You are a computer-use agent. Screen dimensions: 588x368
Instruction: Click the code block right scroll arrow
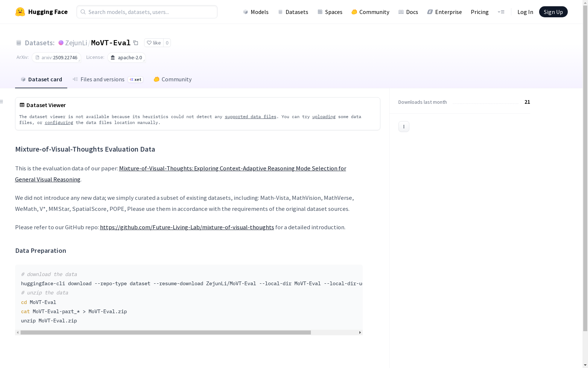[360, 332]
